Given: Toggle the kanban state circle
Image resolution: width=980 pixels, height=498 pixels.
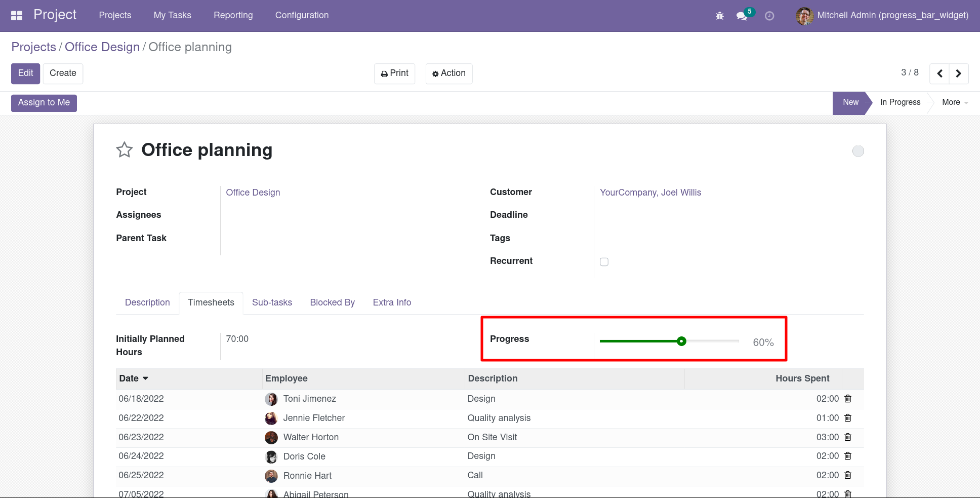Looking at the screenshot, I should (858, 151).
